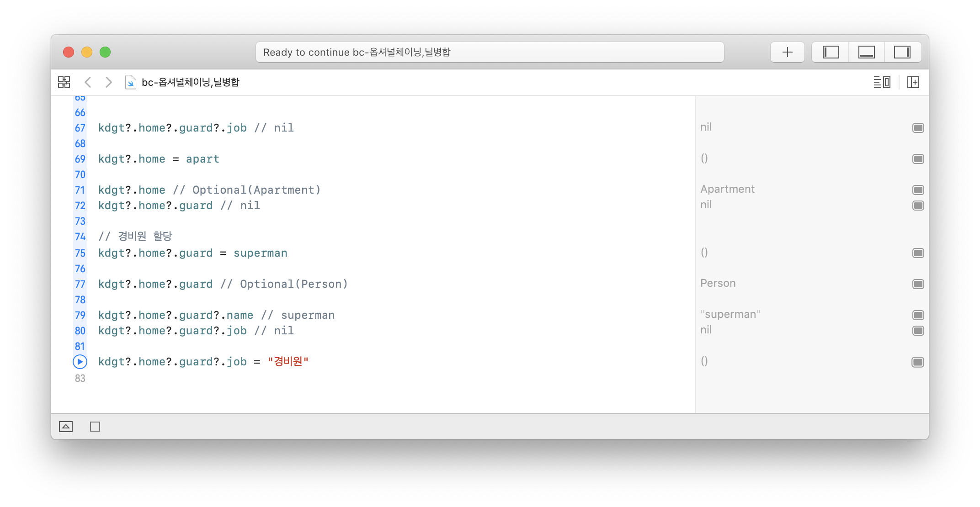The height and width of the screenshot is (507, 980).
Task: Toggle the right inspector panel
Action: pos(902,52)
